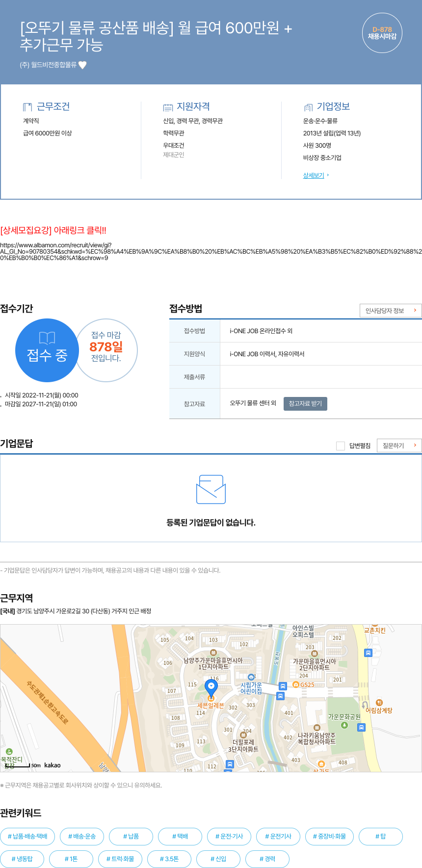Click the 접수 마감 878일 circle

106,350
